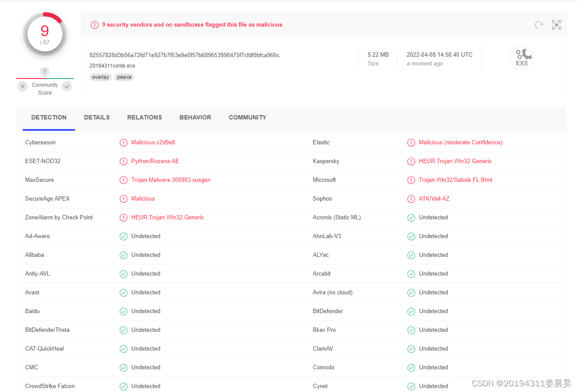
Task: Click the overlay tag
Action: 100,77
